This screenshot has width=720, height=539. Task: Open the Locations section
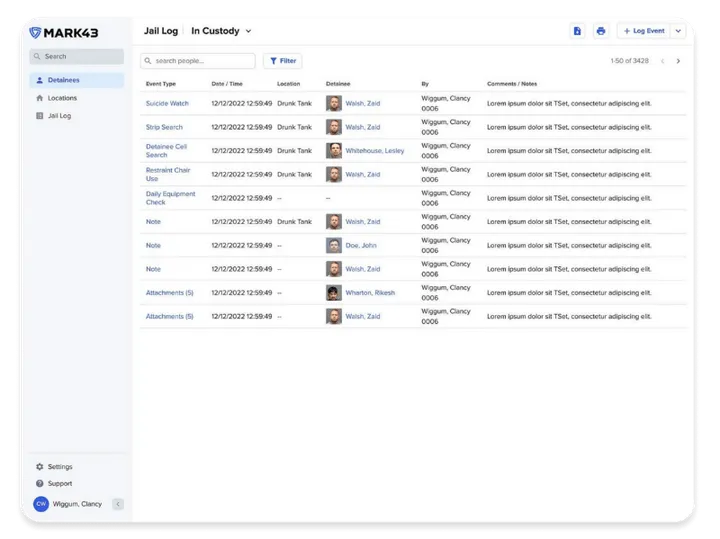pyautogui.click(x=77, y=98)
